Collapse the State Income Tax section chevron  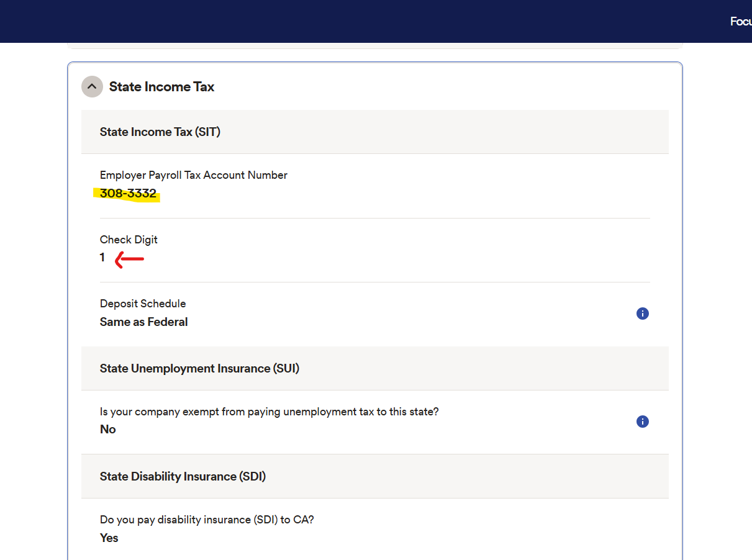[92, 87]
